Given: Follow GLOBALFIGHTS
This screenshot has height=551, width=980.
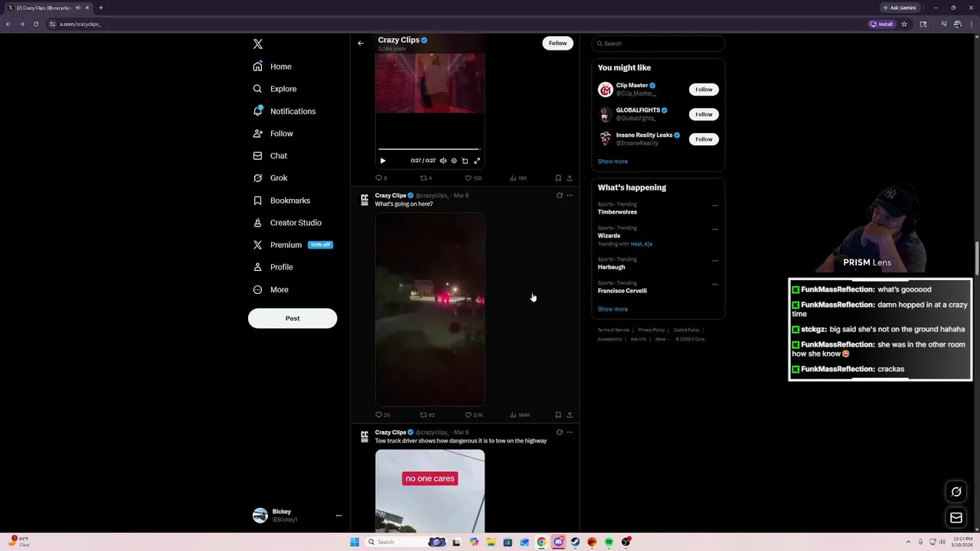Looking at the screenshot, I should pos(704,114).
